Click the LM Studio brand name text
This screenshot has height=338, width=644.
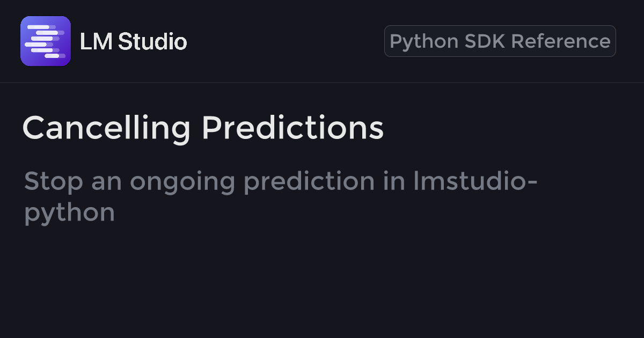(x=133, y=41)
